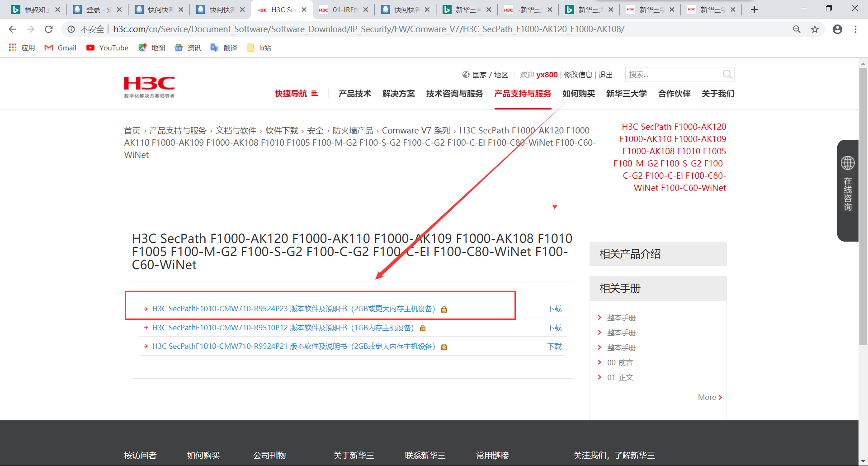The width and height of the screenshot is (868, 466).
Task: Expand the red product list dropdown triangle
Action: [555, 207]
